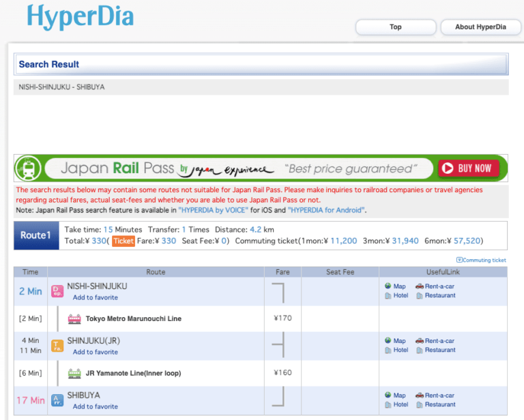Add SHINJUKU(JR) to favorite
The height and width of the screenshot is (420, 524).
pyautogui.click(x=96, y=352)
